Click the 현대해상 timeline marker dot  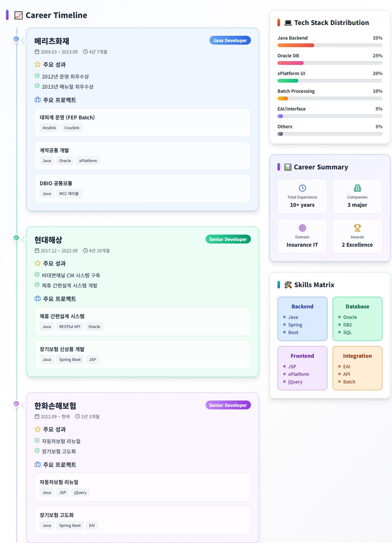pos(16,238)
